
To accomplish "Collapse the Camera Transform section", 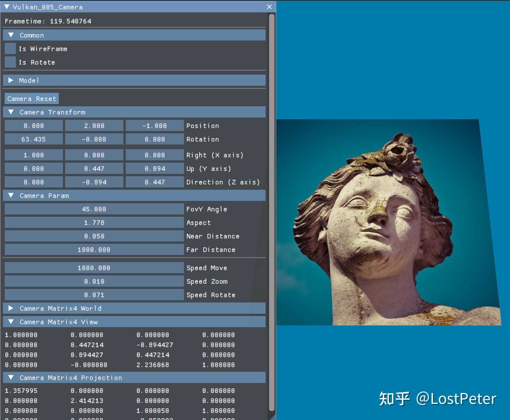I will point(11,112).
